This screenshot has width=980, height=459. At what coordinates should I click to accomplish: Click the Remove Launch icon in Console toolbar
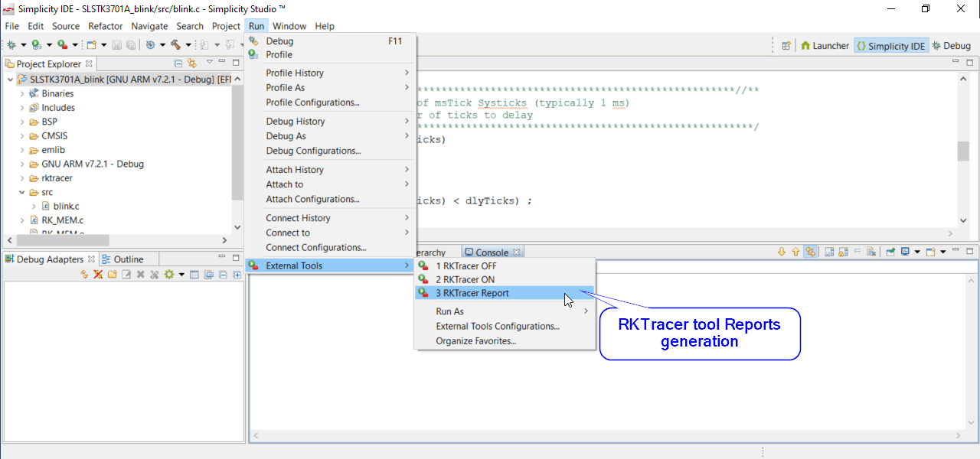pyautogui.click(x=871, y=252)
